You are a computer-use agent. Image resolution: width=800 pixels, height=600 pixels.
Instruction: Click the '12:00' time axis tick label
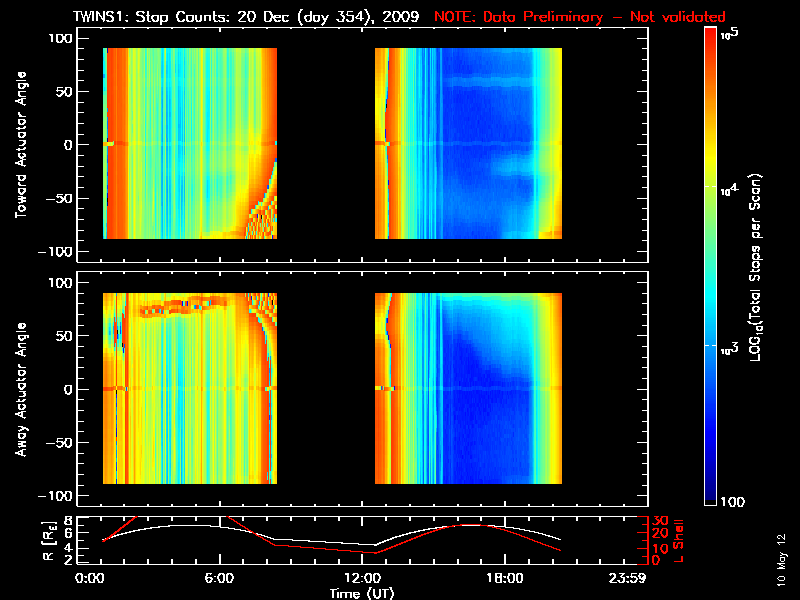362,579
